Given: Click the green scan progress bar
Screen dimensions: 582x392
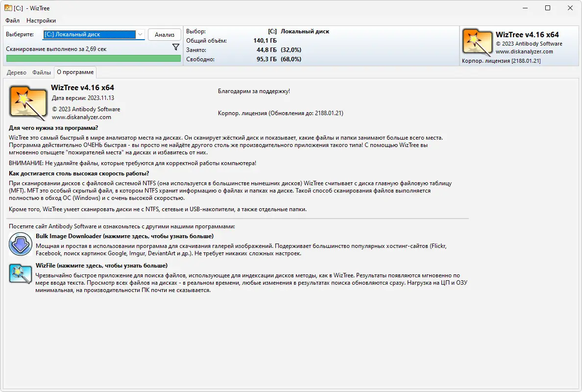Looking at the screenshot, I should click(x=94, y=58).
